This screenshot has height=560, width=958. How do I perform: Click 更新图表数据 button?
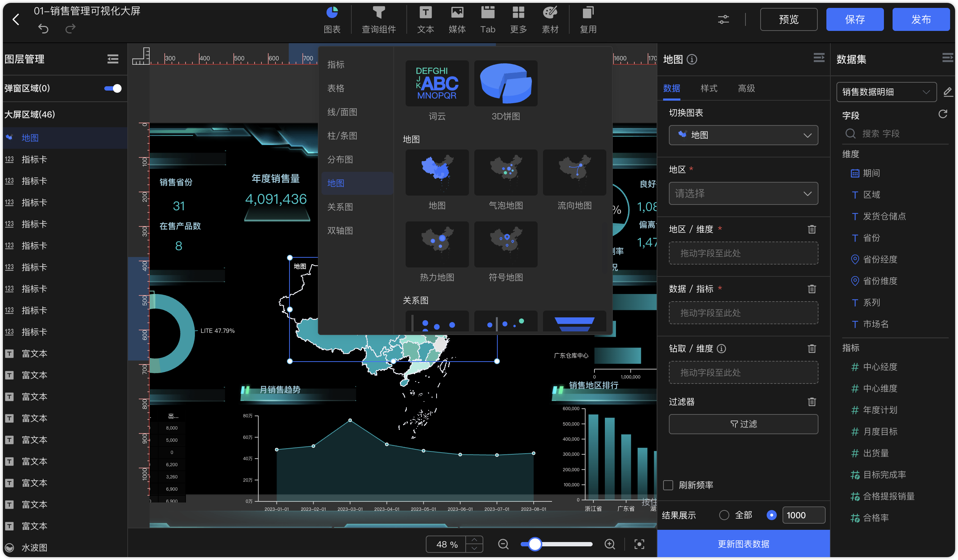(x=743, y=544)
